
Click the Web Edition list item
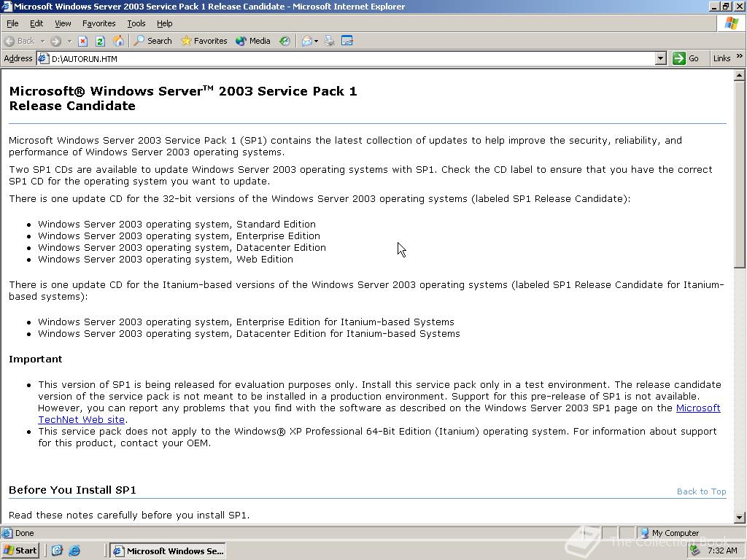[166, 259]
